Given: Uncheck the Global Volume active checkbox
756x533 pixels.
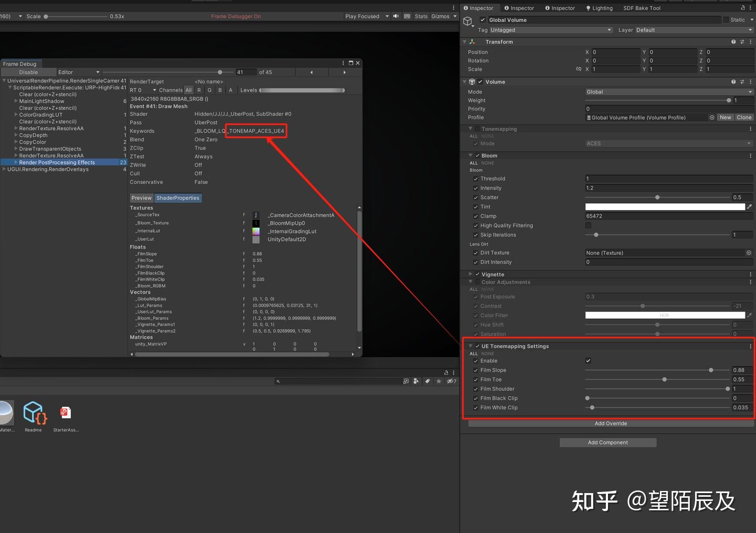Looking at the screenshot, I should 482,19.
